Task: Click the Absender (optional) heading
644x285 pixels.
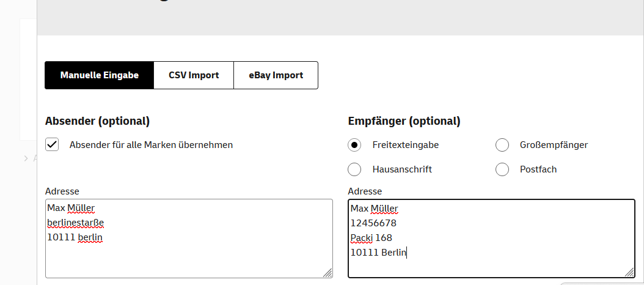Action: (97, 121)
